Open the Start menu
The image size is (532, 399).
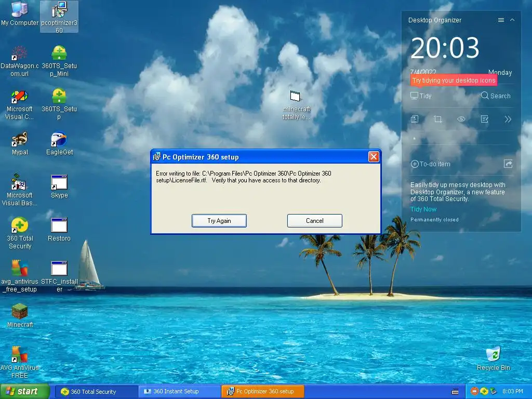point(24,392)
